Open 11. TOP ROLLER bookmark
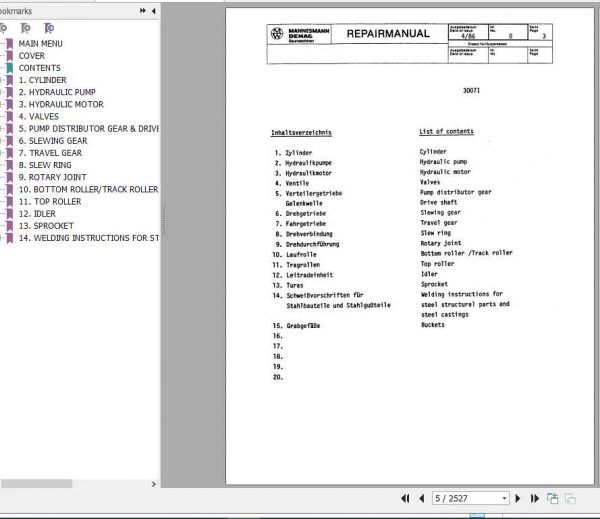 [50, 202]
